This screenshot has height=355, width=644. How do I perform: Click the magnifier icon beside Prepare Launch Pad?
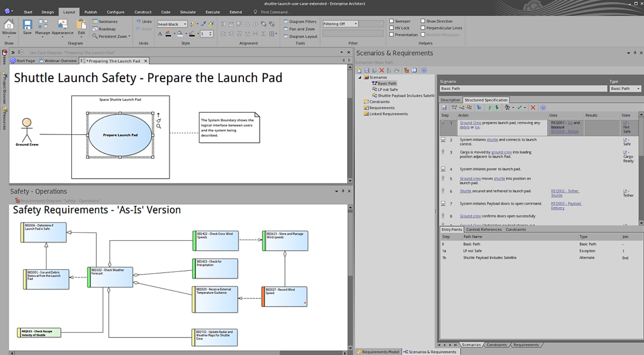(x=159, y=126)
